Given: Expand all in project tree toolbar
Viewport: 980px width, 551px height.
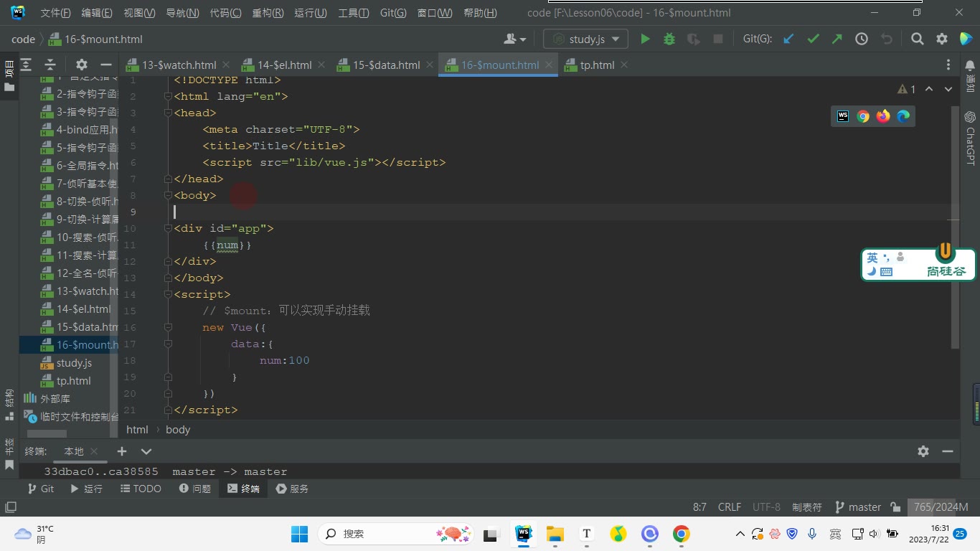Looking at the screenshot, I should (x=26, y=65).
